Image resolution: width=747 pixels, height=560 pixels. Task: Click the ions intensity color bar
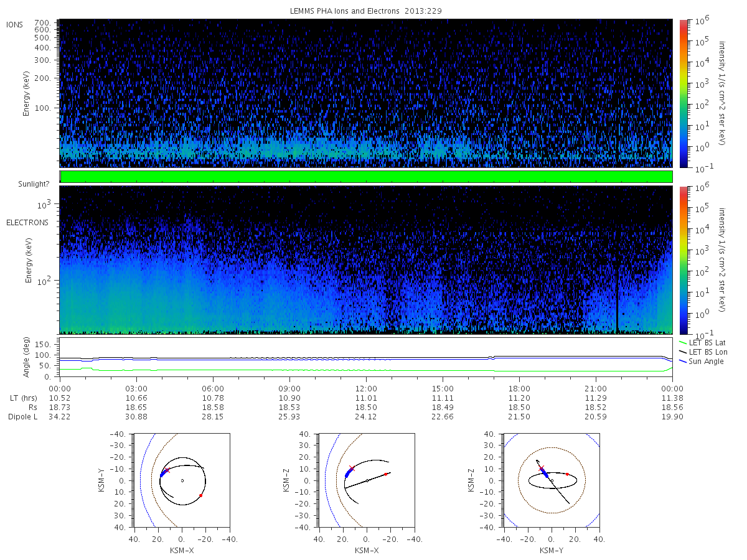683,93
